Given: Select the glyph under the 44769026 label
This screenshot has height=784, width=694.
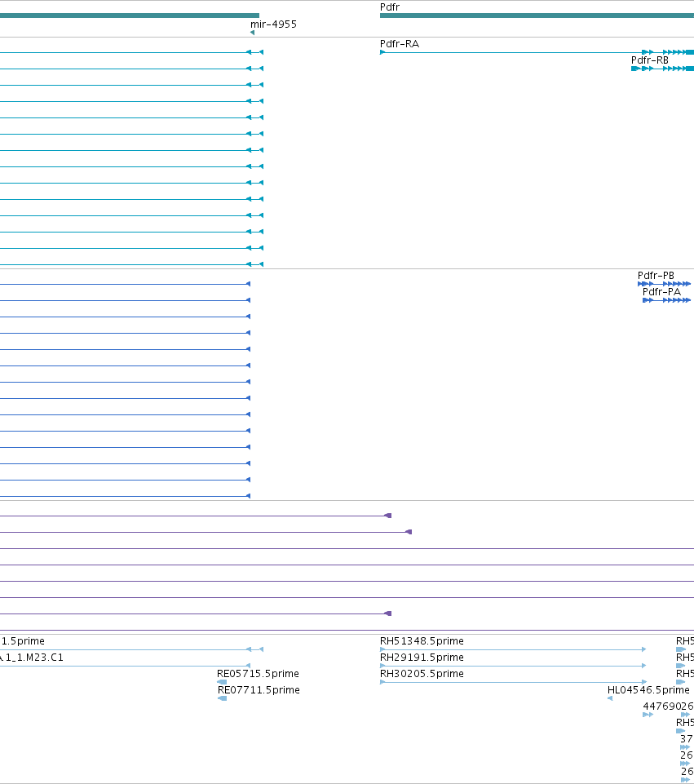Looking at the screenshot, I should coord(648,715).
